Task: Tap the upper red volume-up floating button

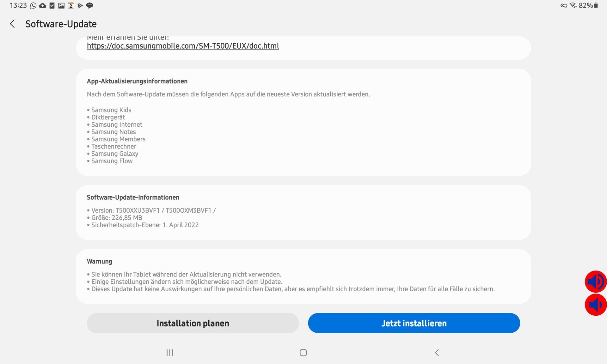Action: click(596, 282)
